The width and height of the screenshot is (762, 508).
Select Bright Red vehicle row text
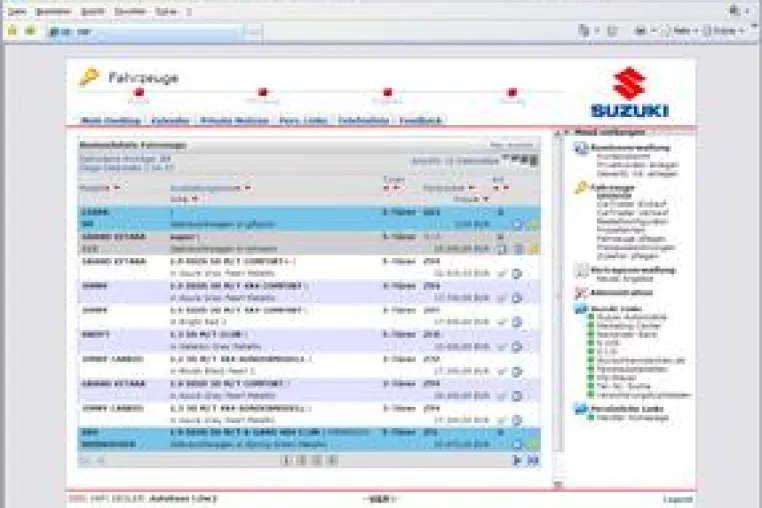coord(198,322)
